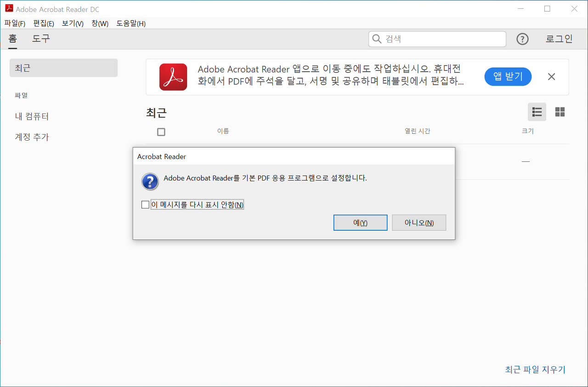Sort by the 열린 시간 column header
588x387 pixels.
point(418,131)
